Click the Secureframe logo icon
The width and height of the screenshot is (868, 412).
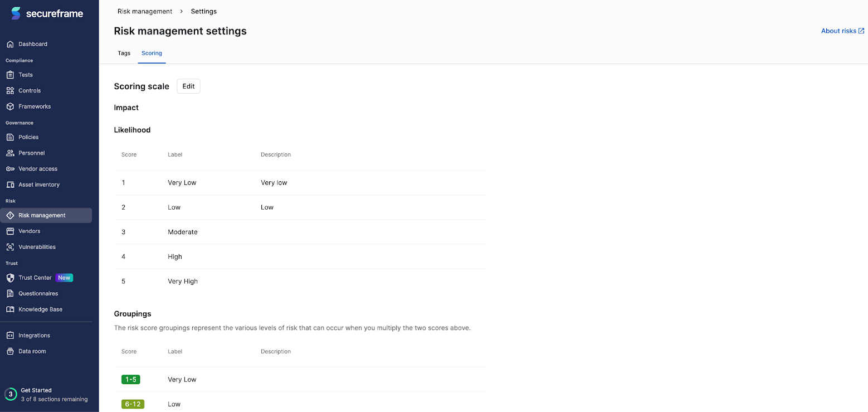click(16, 13)
